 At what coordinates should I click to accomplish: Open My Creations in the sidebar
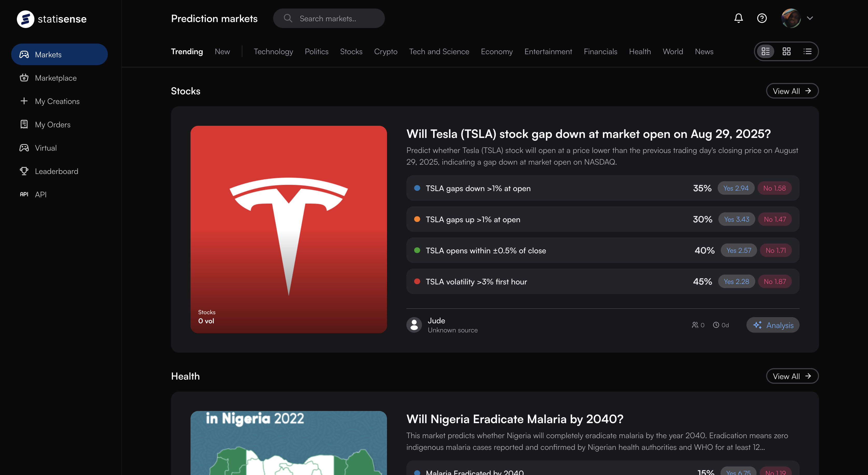[59, 101]
